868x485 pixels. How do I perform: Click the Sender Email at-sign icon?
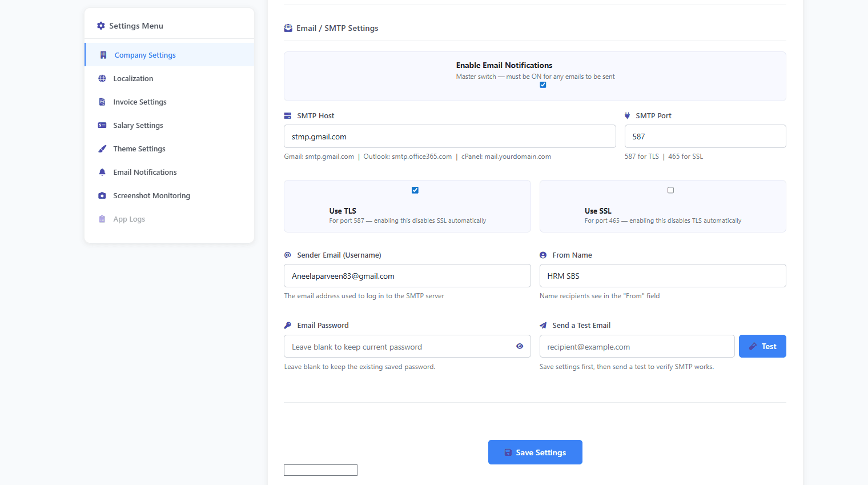[x=288, y=255]
